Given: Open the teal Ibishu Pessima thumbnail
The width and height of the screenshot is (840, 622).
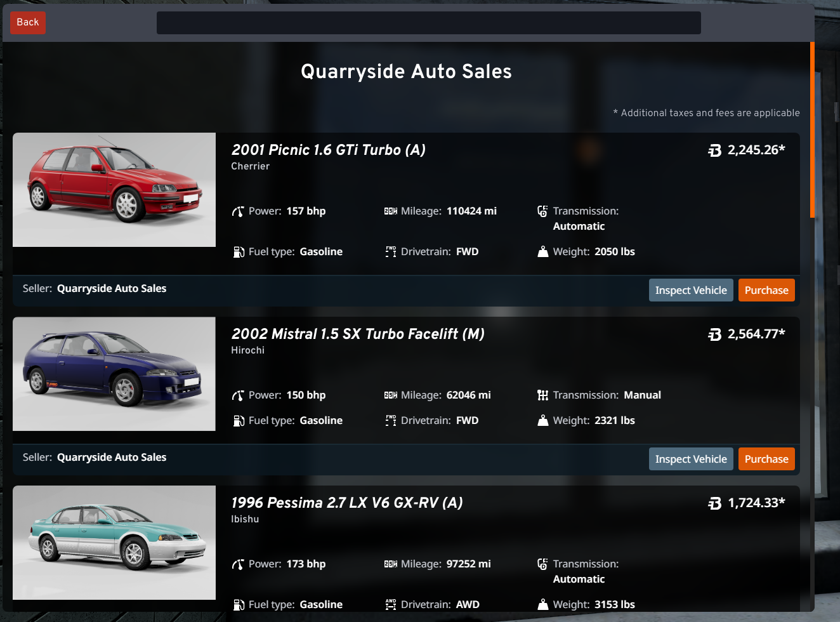Looking at the screenshot, I should coord(114,543).
